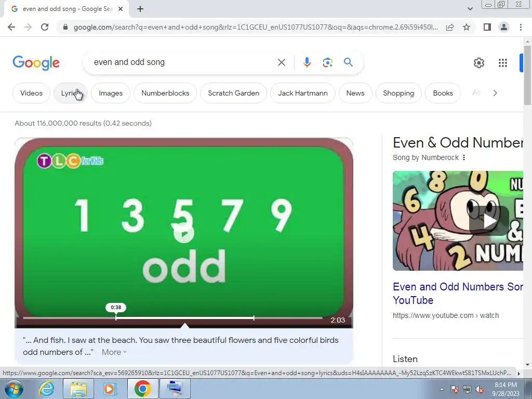532x399 pixels.
Task: Select the Numberblocks filter chip
Action: [165, 93]
